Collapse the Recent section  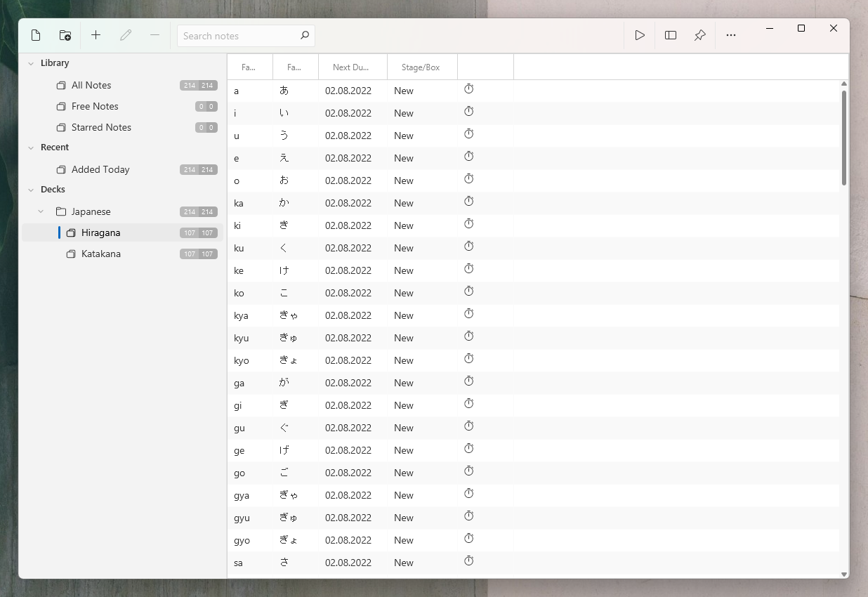pos(31,147)
